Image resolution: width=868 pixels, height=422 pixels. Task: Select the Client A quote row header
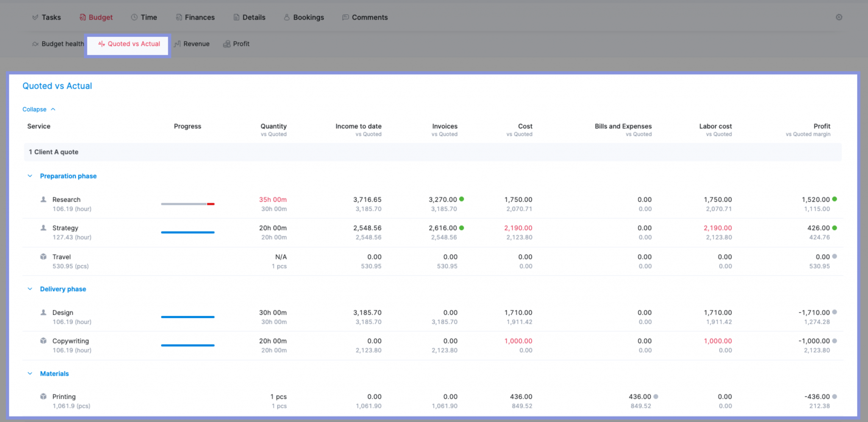pos(53,152)
